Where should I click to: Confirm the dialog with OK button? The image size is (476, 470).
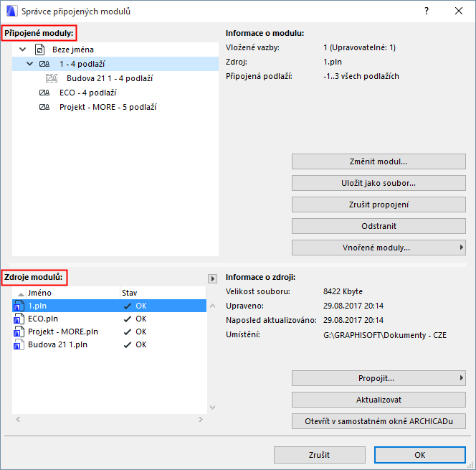click(420, 455)
